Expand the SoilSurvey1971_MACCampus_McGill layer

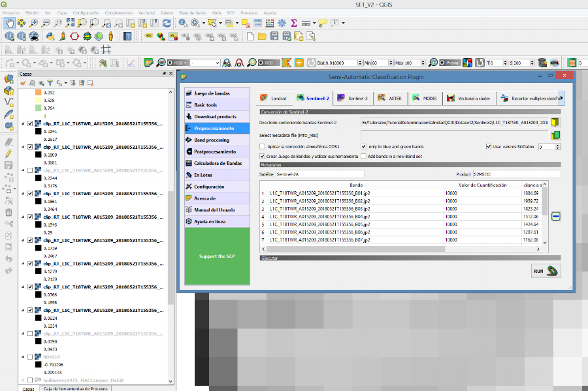click(x=23, y=380)
